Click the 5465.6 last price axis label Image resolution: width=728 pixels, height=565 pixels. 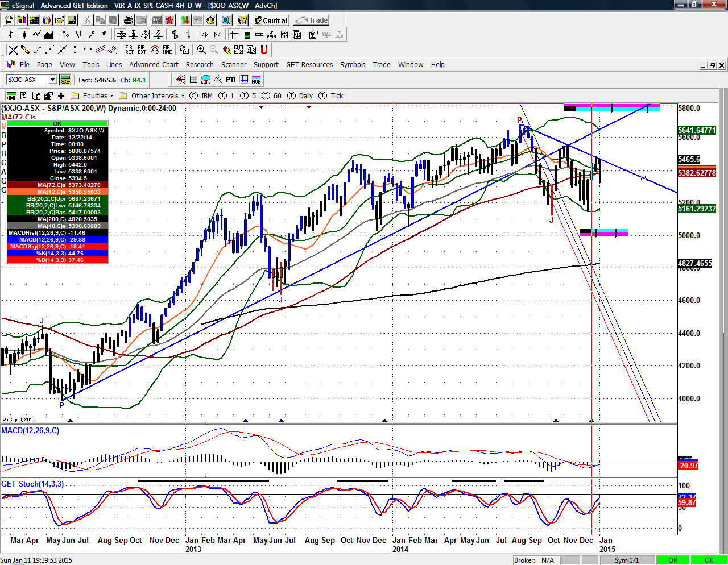click(x=689, y=160)
